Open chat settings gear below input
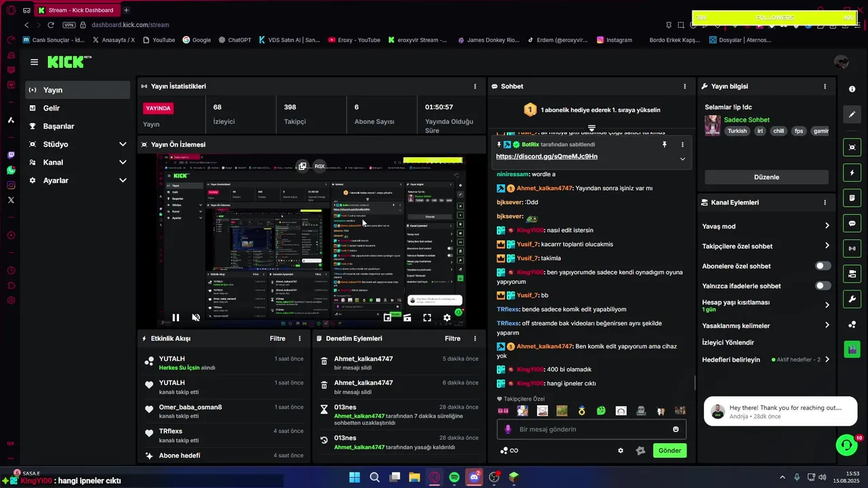Image resolution: width=868 pixels, height=488 pixels. 620,450
